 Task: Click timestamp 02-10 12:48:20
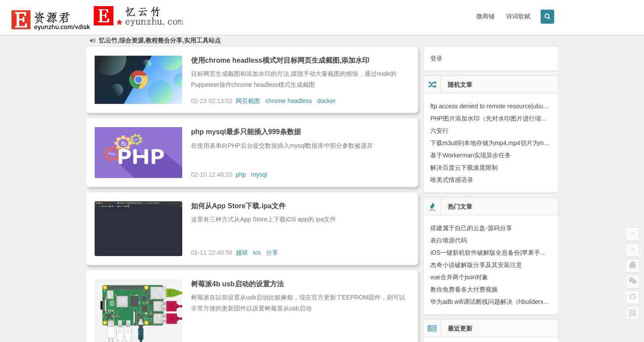coord(212,175)
